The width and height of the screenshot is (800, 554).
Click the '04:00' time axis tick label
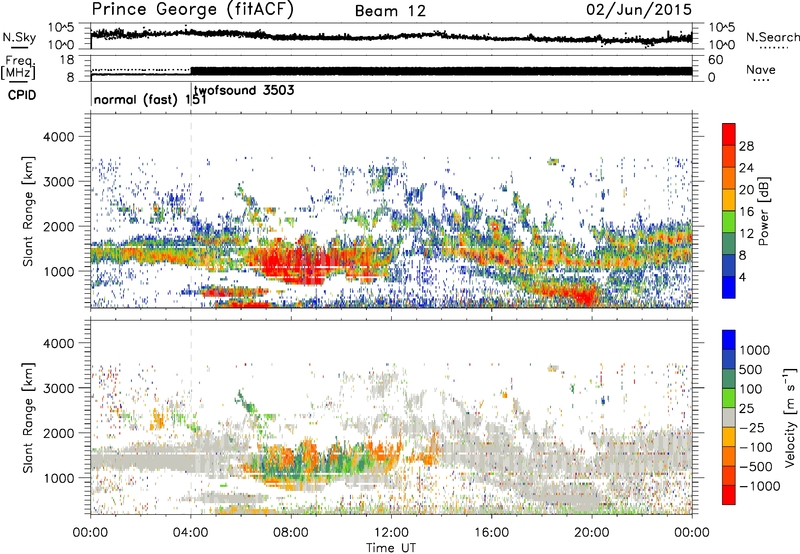[190, 533]
